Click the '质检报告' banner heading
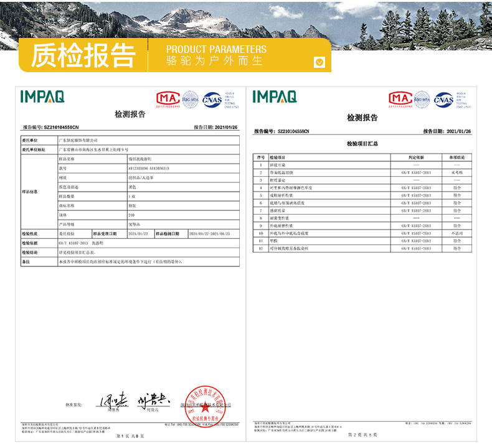 (x=83, y=55)
